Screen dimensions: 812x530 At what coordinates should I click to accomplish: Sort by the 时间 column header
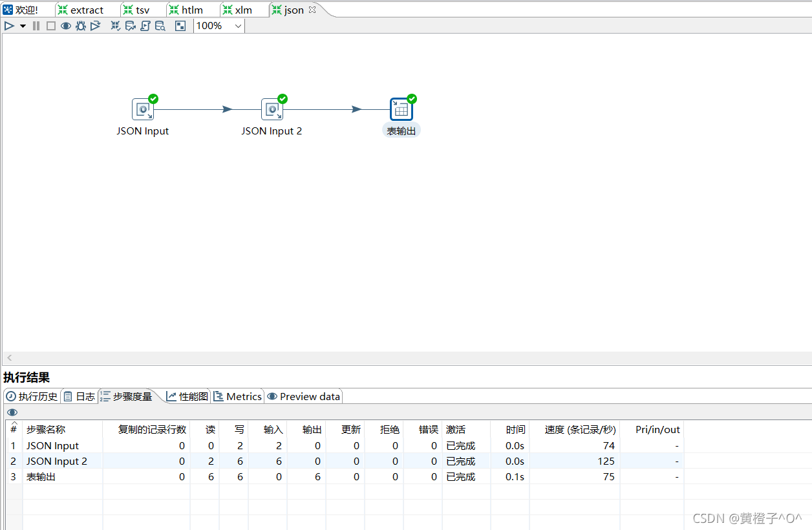tap(510, 429)
